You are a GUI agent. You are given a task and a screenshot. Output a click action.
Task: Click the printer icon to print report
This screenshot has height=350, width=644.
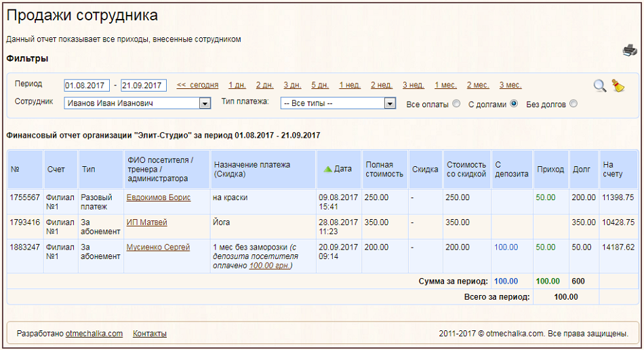tap(630, 50)
